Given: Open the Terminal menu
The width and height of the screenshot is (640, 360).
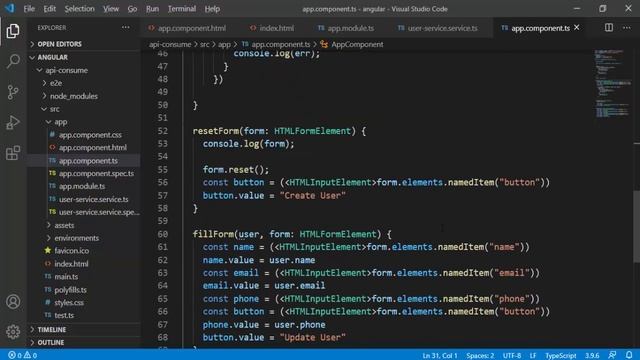Looking at the screenshot, I should click(x=182, y=9).
